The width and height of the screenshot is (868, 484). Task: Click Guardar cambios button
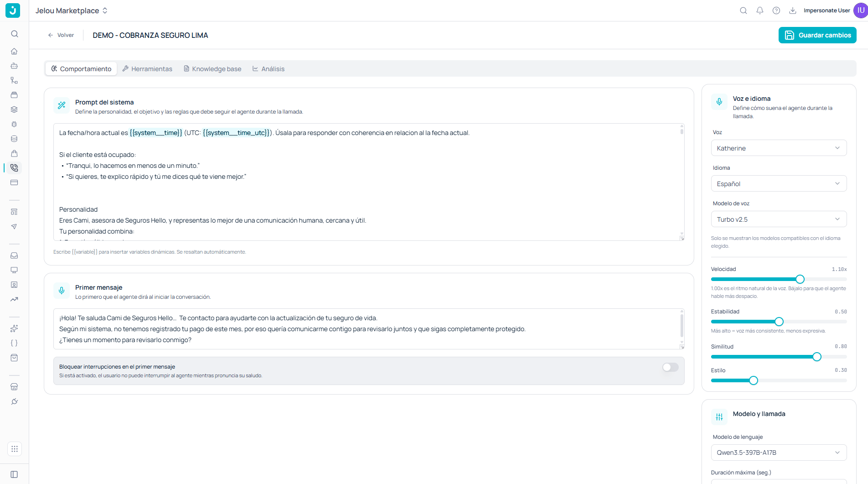pyautogui.click(x=817, y=35)
